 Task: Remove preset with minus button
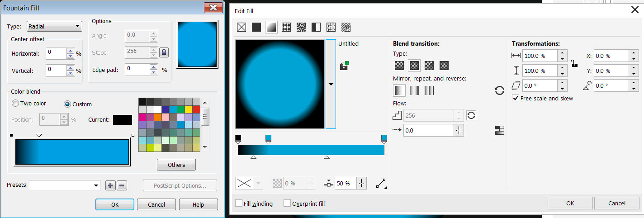pyautogui.click(x=122, y=185)
